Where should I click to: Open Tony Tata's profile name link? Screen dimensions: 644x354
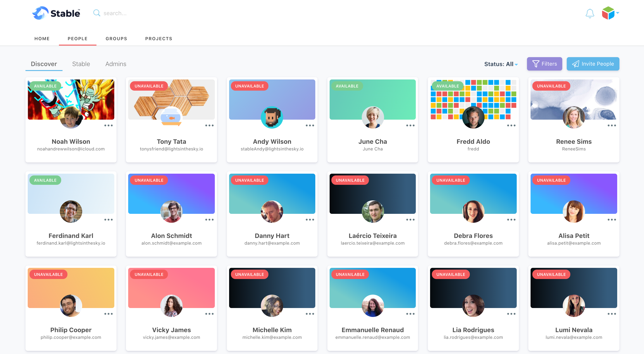tap(171, 142)
